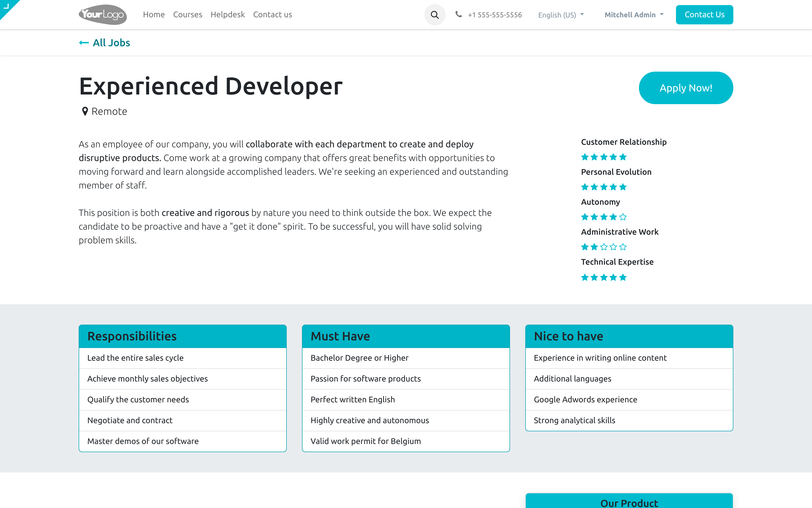
Task: Click the Administrative Work star rating
Action: (x=604, y=247)
